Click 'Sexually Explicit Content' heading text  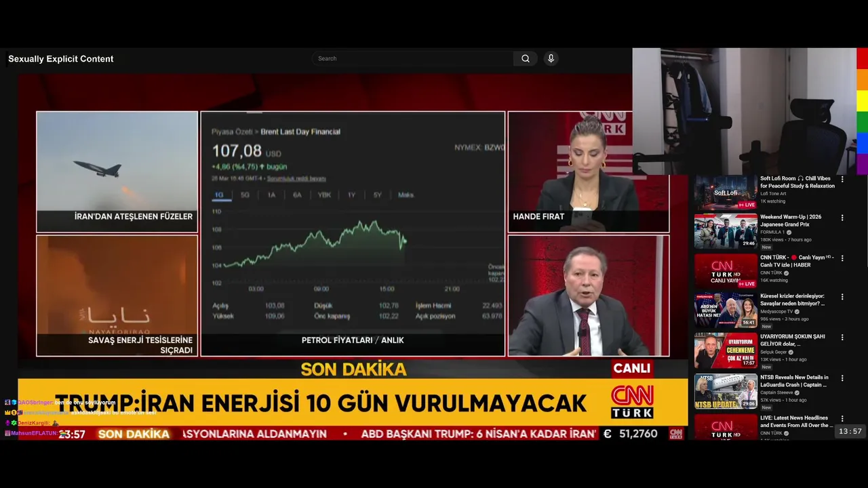point(61,59)
